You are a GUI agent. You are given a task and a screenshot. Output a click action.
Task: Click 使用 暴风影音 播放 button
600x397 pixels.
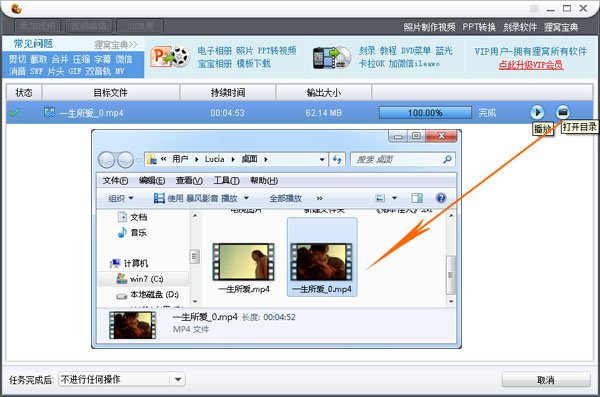[x=196, y=198]
